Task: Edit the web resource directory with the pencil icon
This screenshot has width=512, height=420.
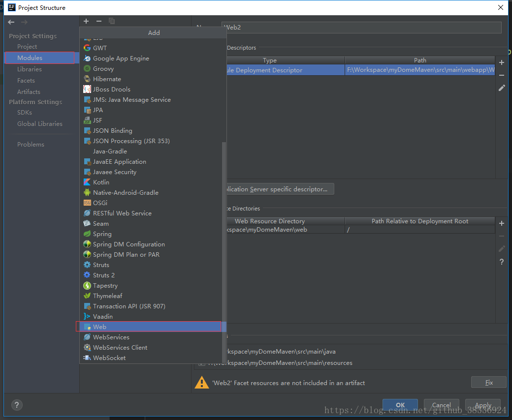Action: [x=502, y=249]
